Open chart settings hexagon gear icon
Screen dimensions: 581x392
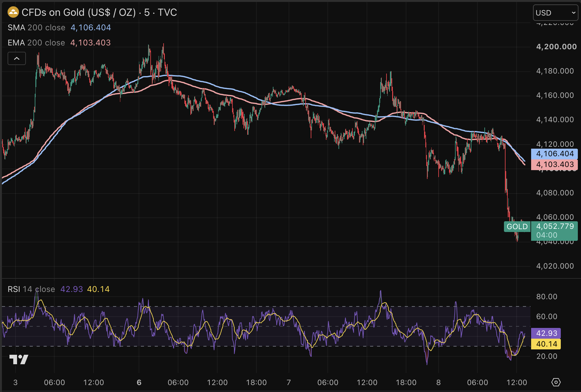556,382
